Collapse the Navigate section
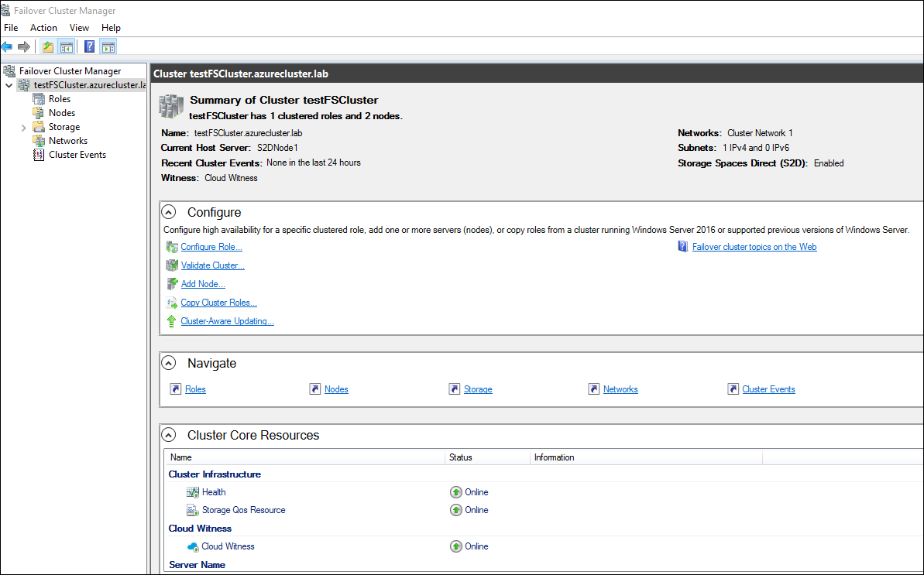 coord(169,363)
